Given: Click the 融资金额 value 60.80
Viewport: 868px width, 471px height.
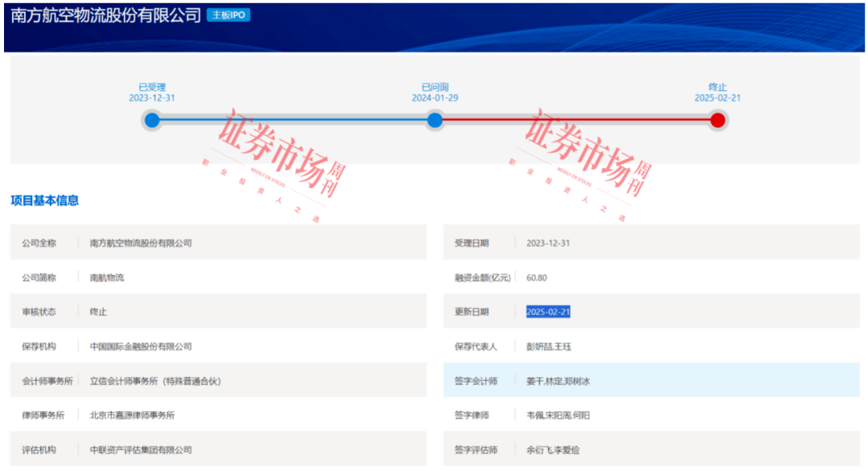Looking at the screenshot, I should click(x=537, y=277).
